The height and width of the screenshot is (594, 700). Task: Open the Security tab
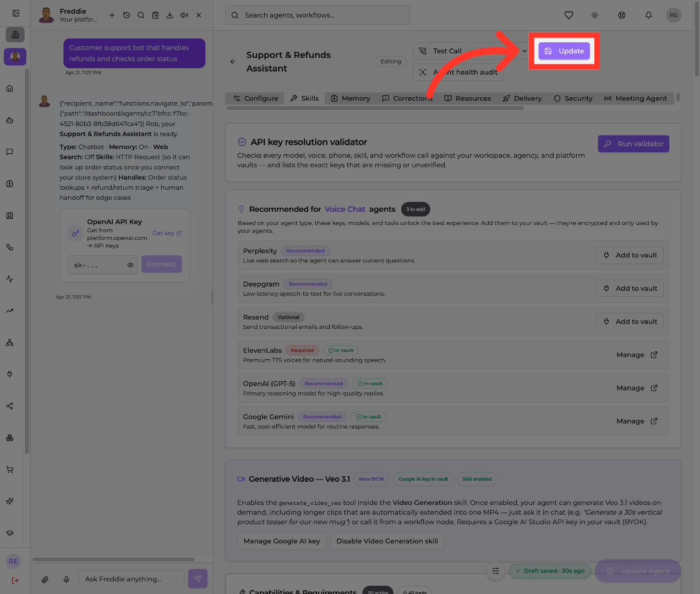point(573,98)
